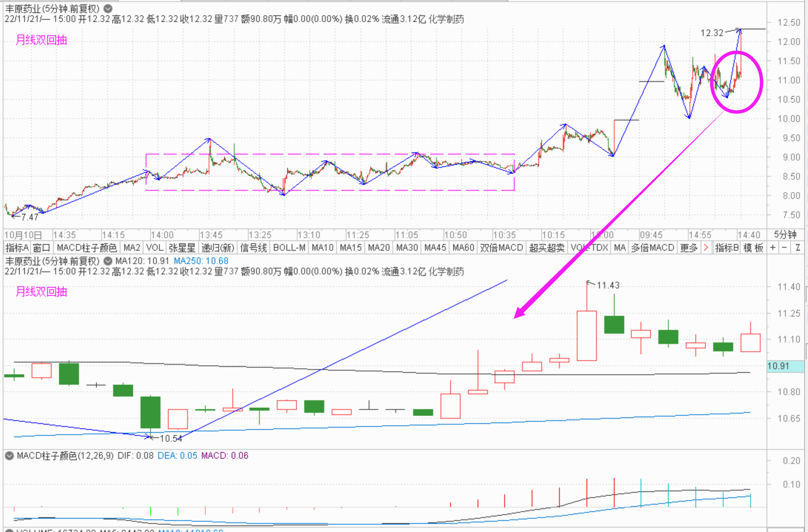Screen dimensions: 808x532
Task: Switch to MA30 indicator tab
Action: click(407, 248)
